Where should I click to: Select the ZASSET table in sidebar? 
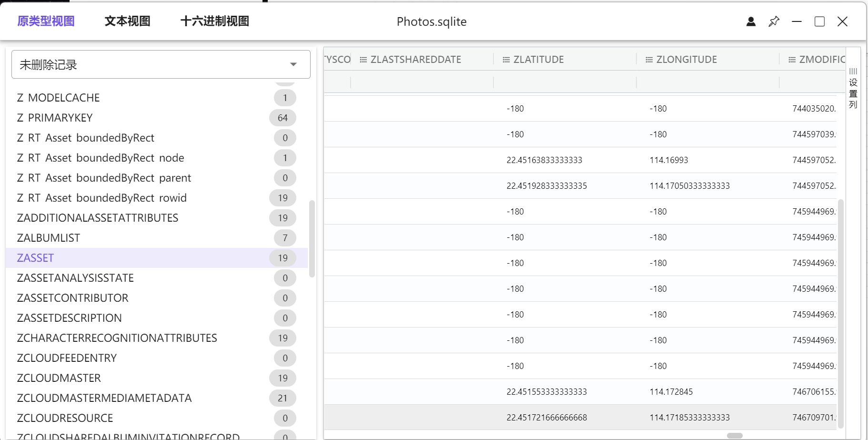tap(35, 257)
